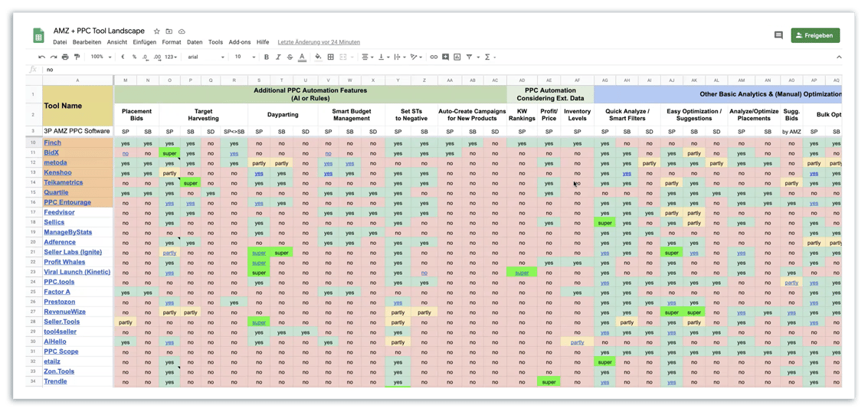Open the PPC Entourage link

(67, 202)
